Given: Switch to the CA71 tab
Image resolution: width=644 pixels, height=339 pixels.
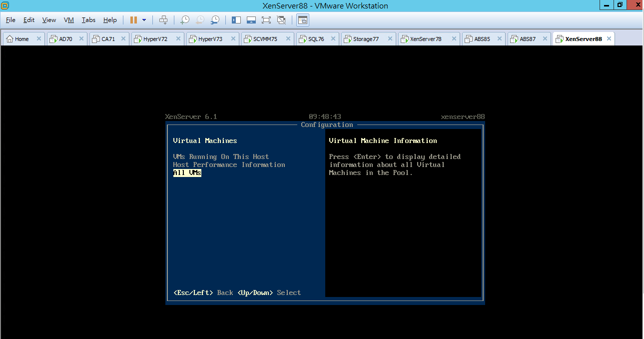Looking at the screenshot, I should 108,39.
